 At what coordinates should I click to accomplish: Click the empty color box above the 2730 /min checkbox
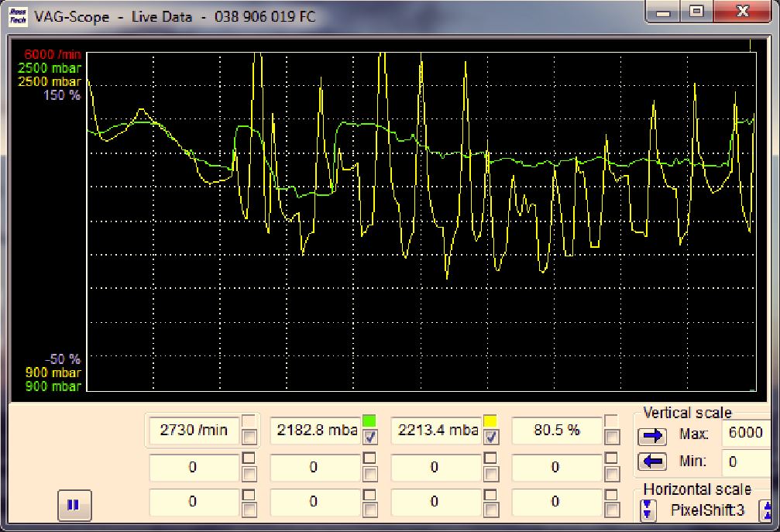click(249, 421)
